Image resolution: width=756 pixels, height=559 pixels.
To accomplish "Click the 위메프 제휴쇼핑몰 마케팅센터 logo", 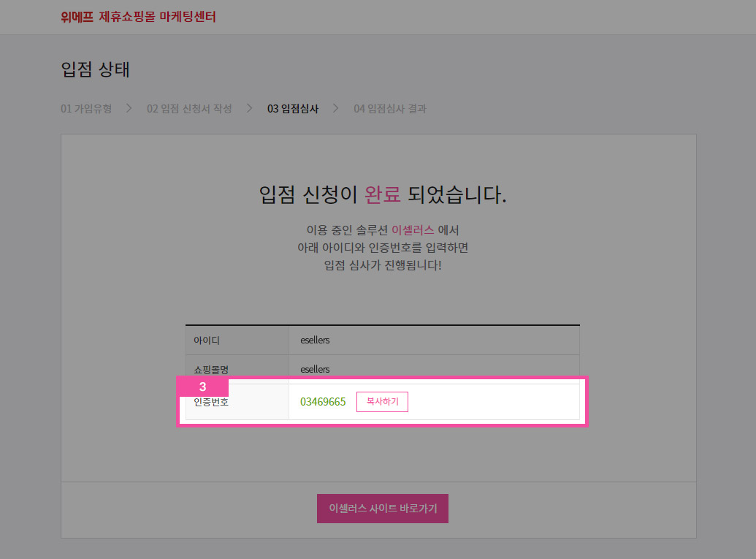I will coord(138,17).
